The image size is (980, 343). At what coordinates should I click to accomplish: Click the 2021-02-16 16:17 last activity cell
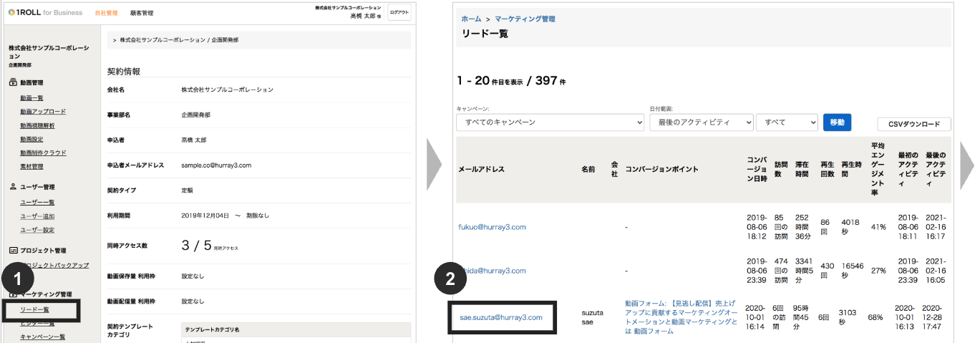(x=936, y=227)
